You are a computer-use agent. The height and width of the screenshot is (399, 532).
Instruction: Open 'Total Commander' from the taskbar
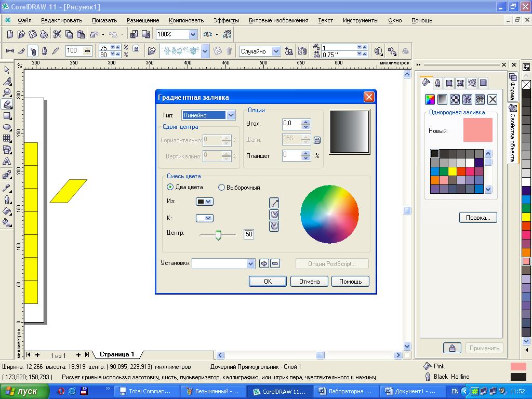(x=146, y=391)
